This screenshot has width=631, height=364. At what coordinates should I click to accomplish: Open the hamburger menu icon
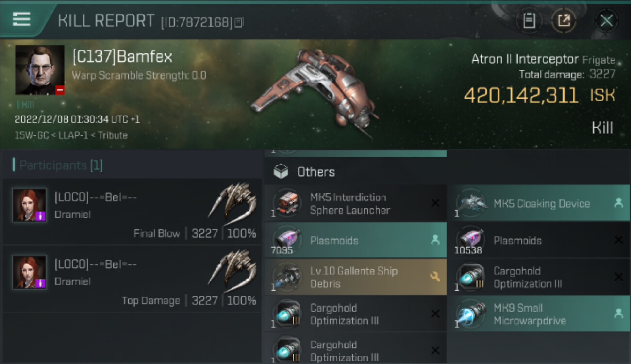click(x=21, y=19)
